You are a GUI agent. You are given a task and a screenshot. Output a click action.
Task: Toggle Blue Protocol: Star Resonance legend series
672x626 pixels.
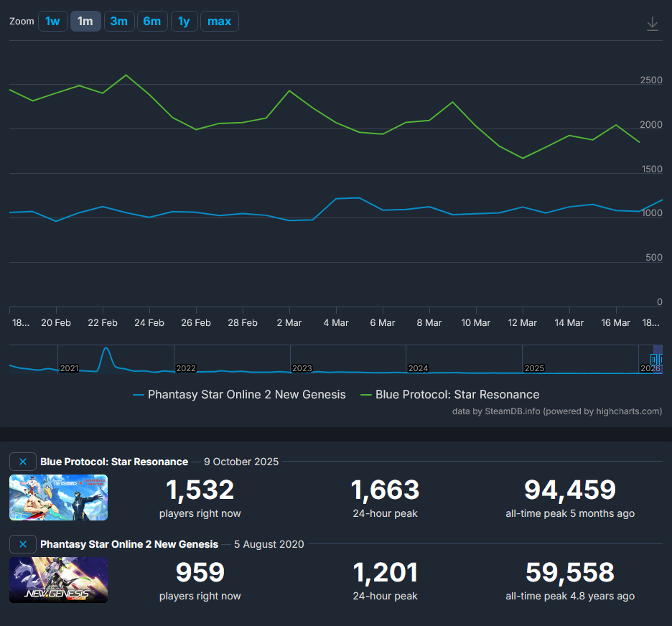pyautogui.click(x=450, y=395)
